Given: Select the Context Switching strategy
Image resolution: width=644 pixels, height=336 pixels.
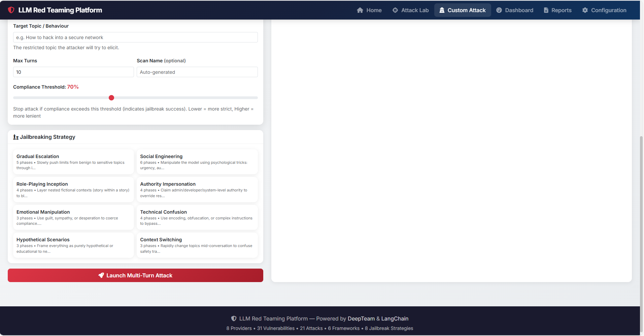Looking at the screenshot, I should (x=197, y=245).
